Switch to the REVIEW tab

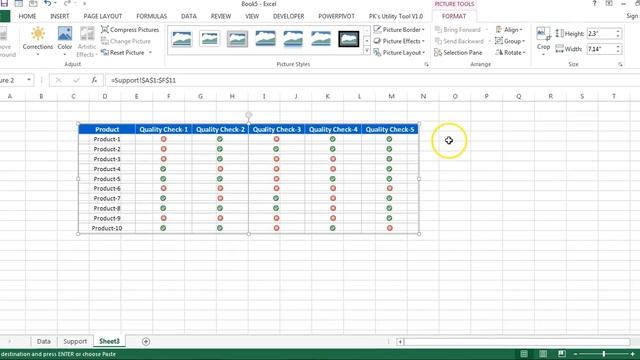(221, 16)
